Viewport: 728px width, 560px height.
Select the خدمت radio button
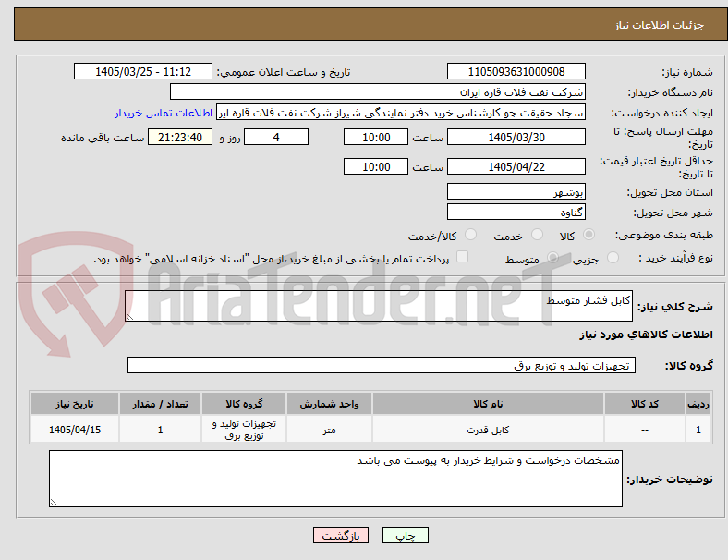[537, 235]
